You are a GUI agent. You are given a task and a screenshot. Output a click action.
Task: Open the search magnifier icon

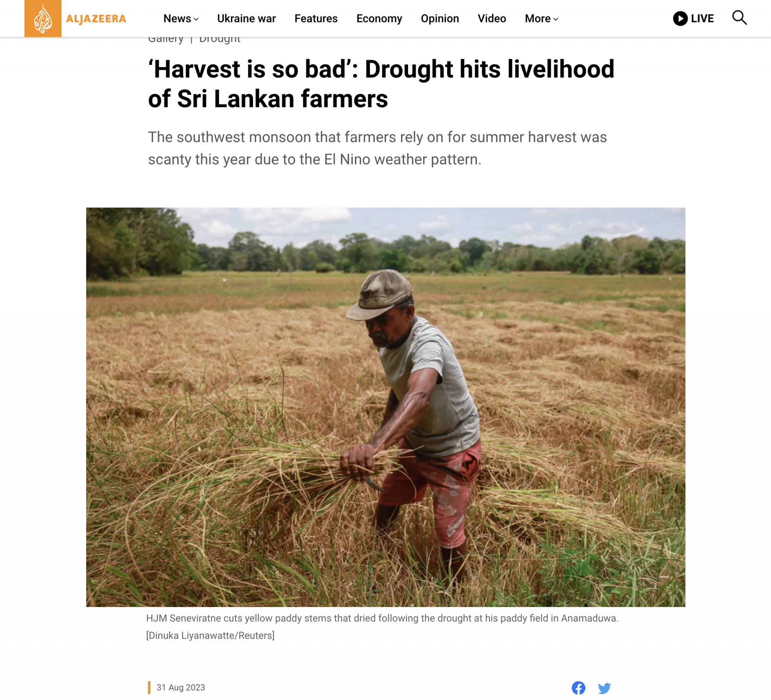click(x=739, y=18)
